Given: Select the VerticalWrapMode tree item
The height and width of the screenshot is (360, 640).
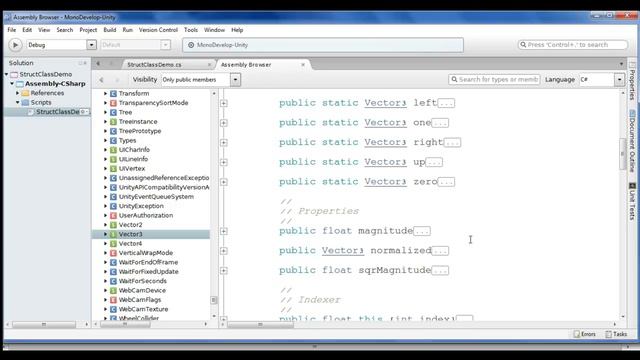Looking at the screenshot, I should point(146,253).
